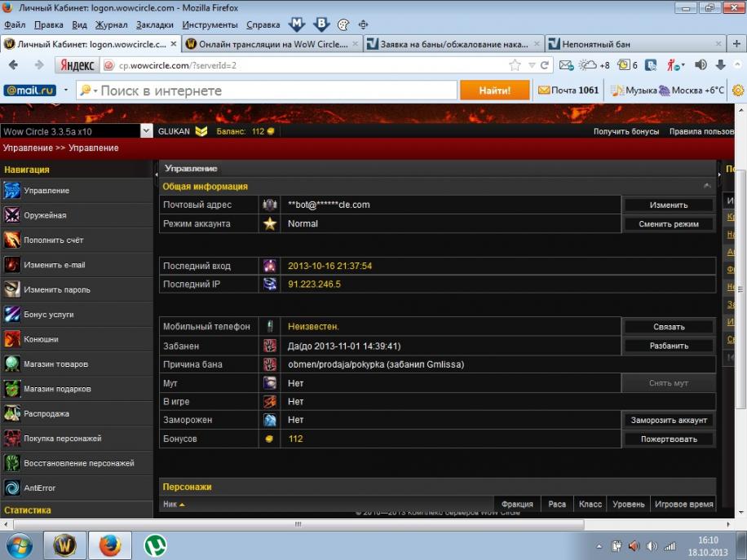Collapse the Общая информация section
Screen dimensions: 747x560
[706, 187]
